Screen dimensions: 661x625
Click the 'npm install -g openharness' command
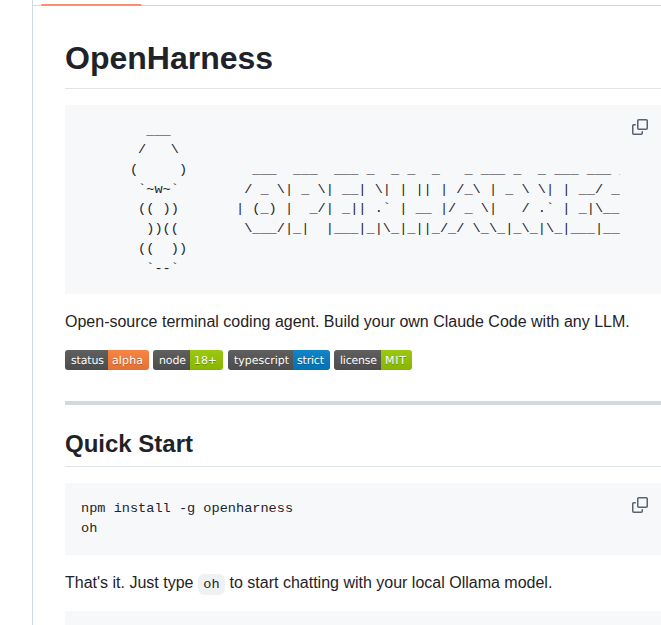(187, 508)
